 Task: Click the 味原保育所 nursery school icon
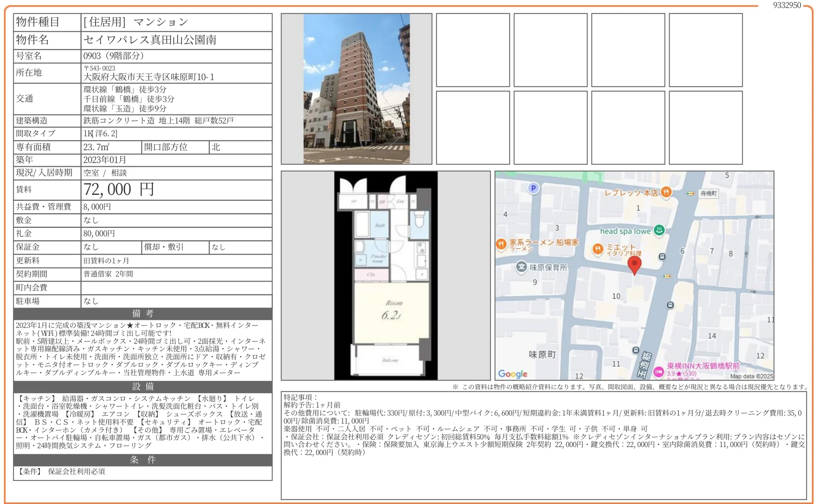point(521,267)
